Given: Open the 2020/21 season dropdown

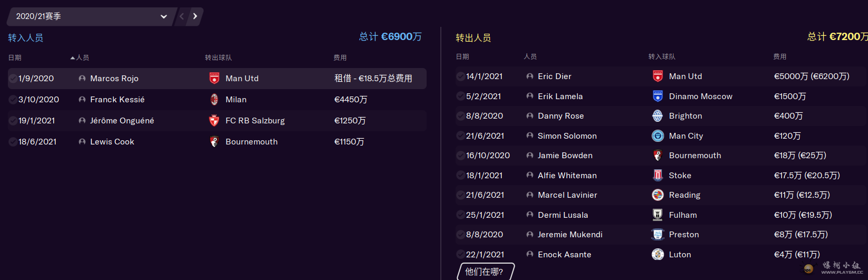Looking at the screenshot, I should [91, 16].
